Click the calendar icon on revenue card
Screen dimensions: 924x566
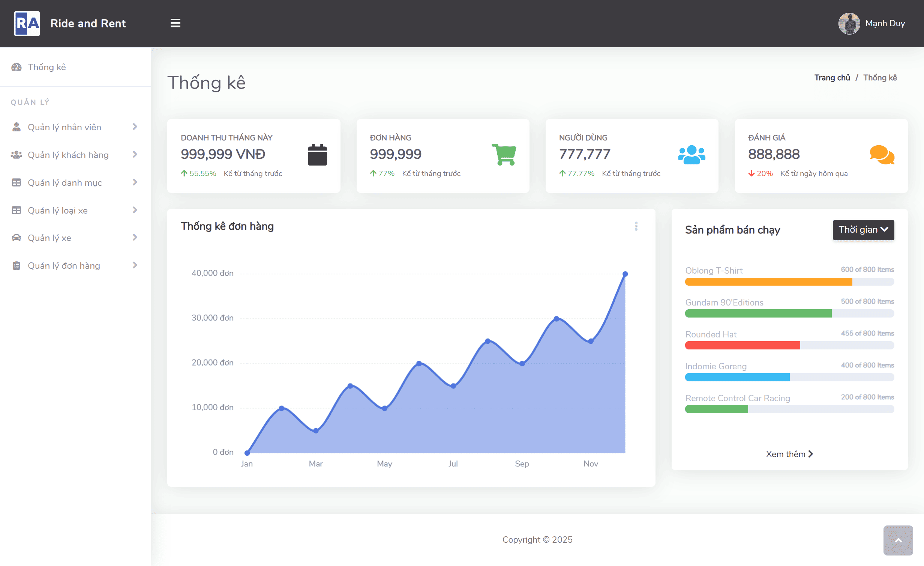click(317, 155)
